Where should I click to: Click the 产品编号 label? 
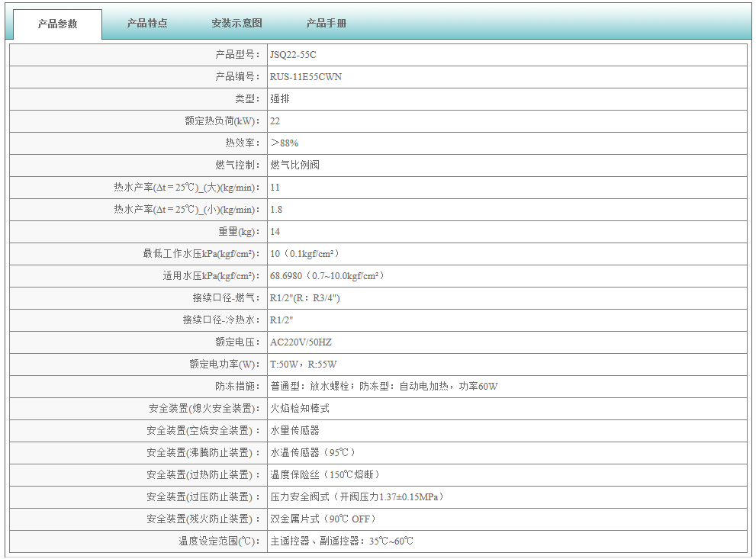pos(238,76)
